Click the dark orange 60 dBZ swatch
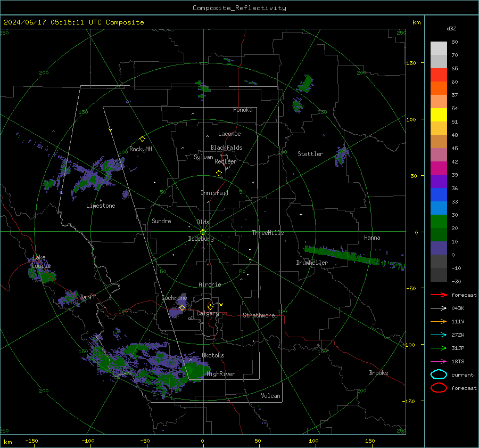 pyautogui.click(x=439, y=88)
